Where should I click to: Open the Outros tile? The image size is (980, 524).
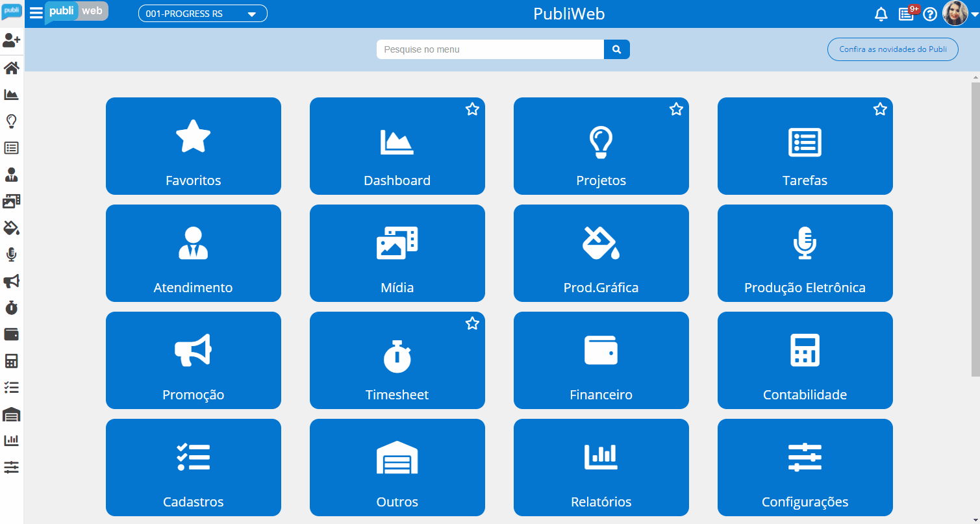pyautogui.click(x=397, y=468)
